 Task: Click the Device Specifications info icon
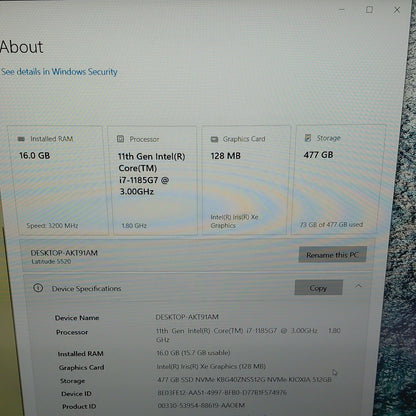pos(38,288)
